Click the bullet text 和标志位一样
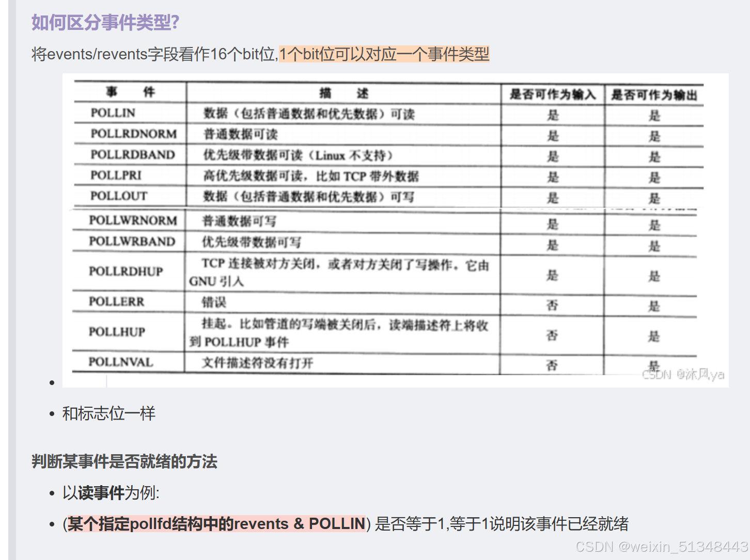Image resolution: width=750 pixels, height=560 pixels. click(x=108, y=413)
